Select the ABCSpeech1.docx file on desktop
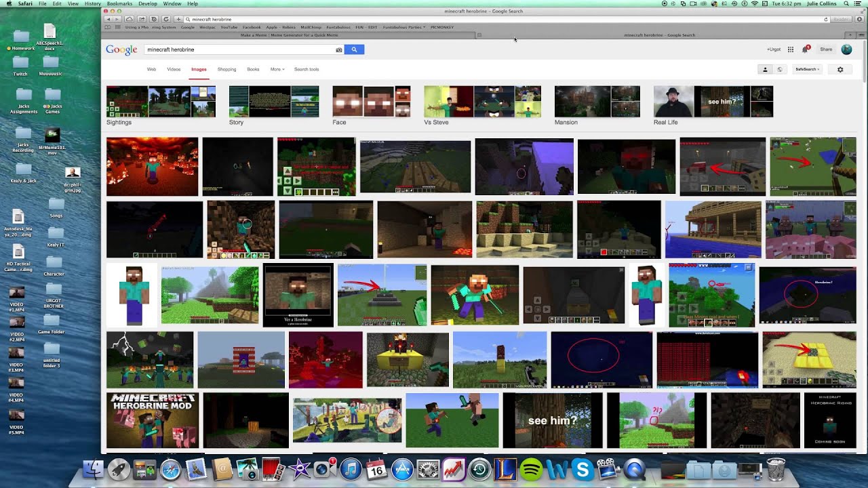 click(x=50, y=37)
